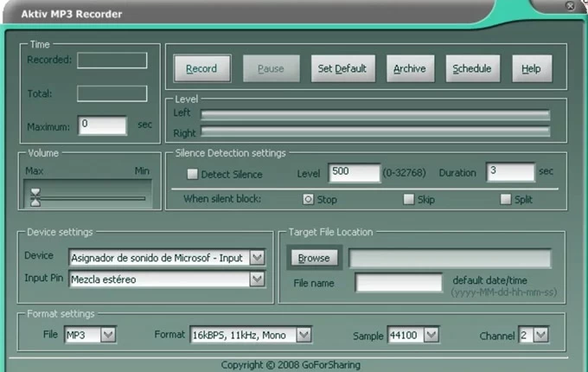Expand the Device dropdown list

coord(257,258)
